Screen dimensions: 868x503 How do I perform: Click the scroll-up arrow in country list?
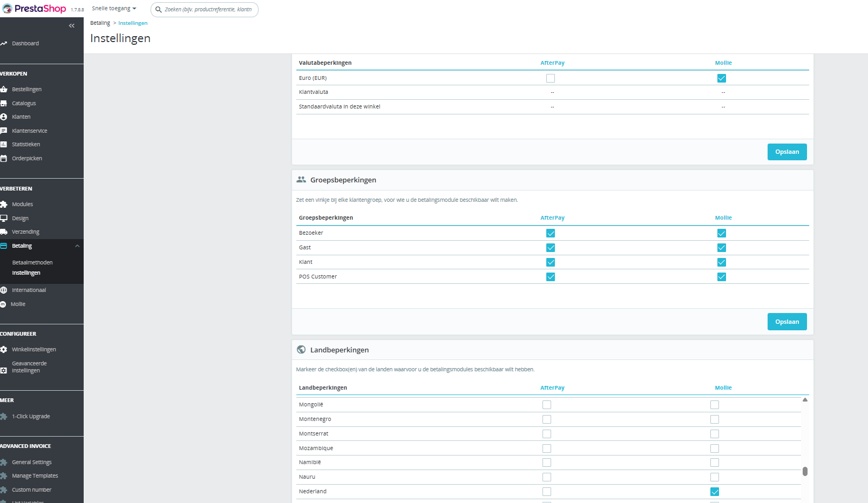coord(805,400)
